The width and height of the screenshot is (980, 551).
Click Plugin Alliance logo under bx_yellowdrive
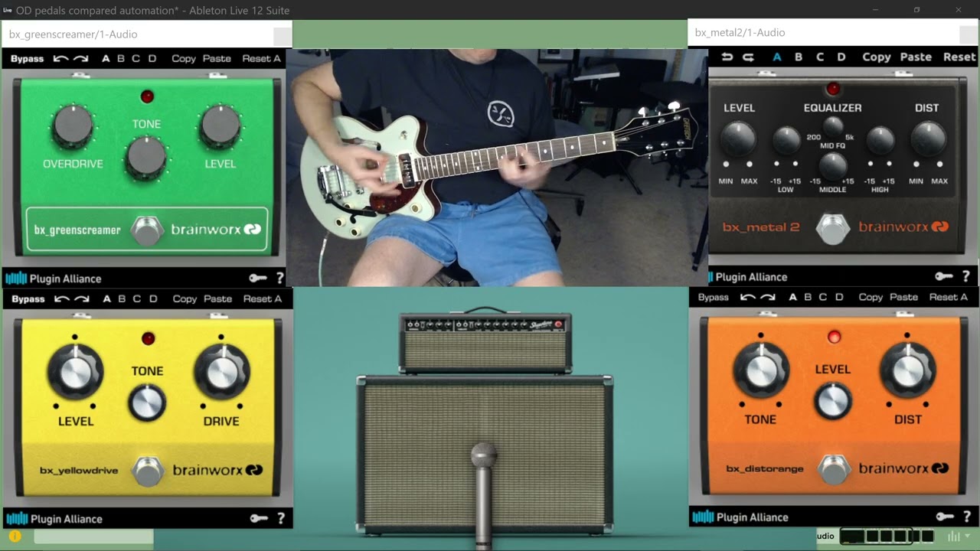coord(54,519)
